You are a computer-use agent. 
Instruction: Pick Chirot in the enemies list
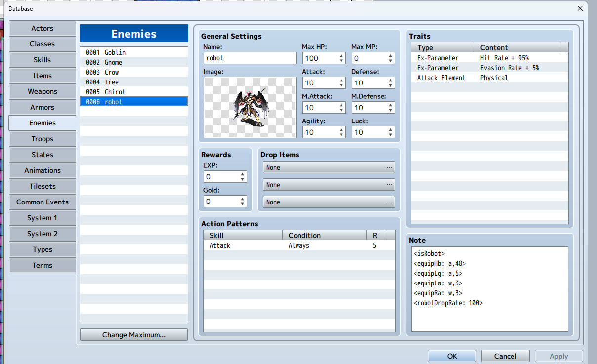point(134,92)
